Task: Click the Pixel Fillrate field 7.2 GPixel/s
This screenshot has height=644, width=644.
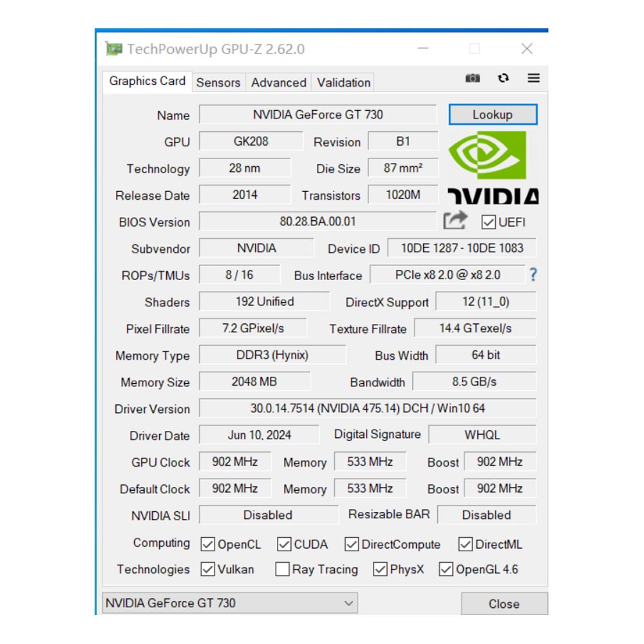Action: 253,328
